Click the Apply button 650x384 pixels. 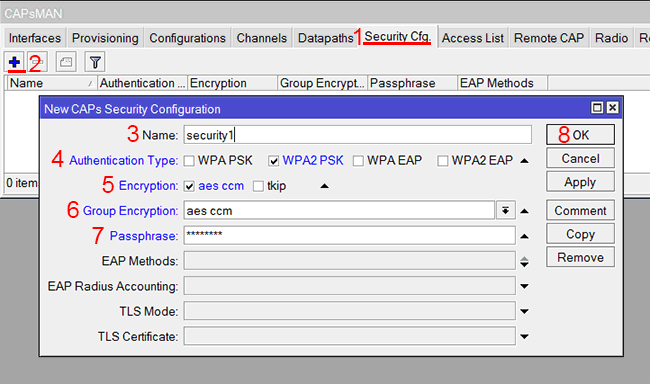pos(580,182)
